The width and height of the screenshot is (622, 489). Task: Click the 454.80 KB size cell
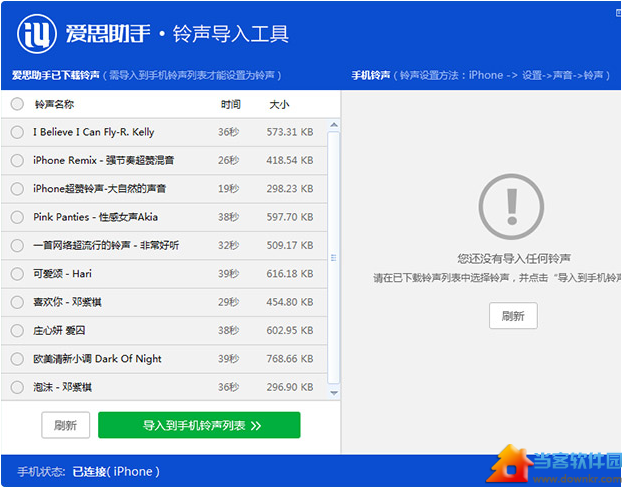tap(290, 302)
